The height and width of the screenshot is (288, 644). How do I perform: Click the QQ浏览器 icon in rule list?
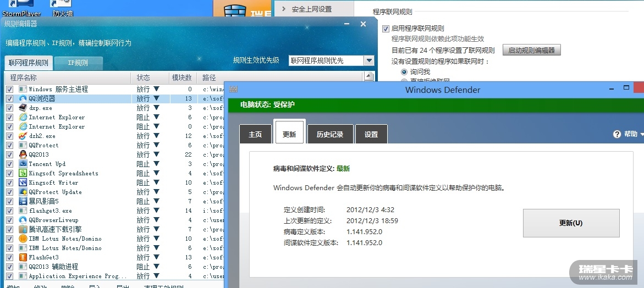point(23,98)
